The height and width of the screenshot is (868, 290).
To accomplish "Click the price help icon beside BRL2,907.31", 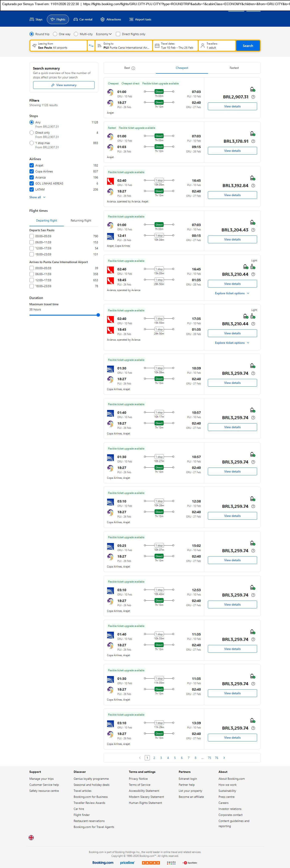I will 253,97.
